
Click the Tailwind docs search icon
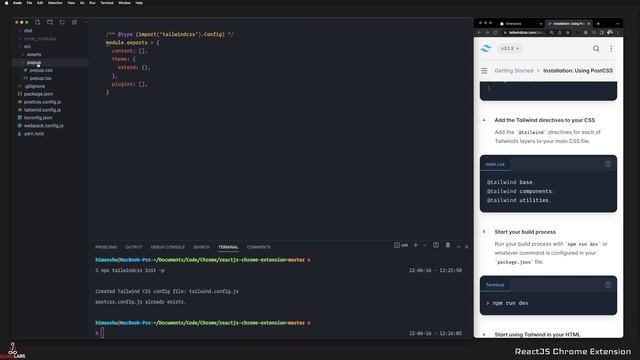pyautogui.click(x=596, y=49)
